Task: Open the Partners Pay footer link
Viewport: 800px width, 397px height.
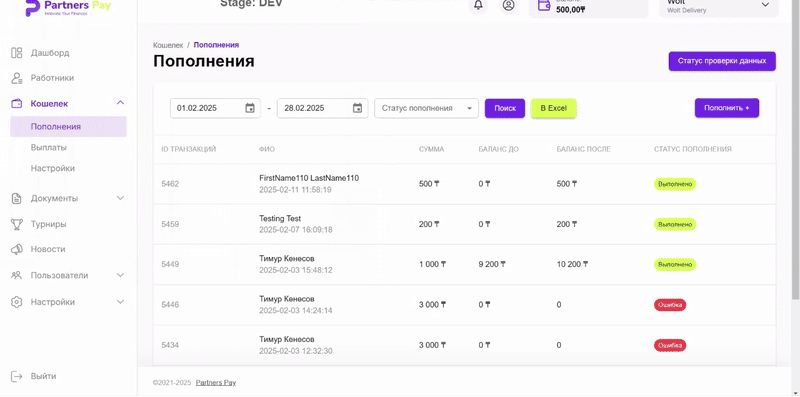Action: click(x=216, y=382)
